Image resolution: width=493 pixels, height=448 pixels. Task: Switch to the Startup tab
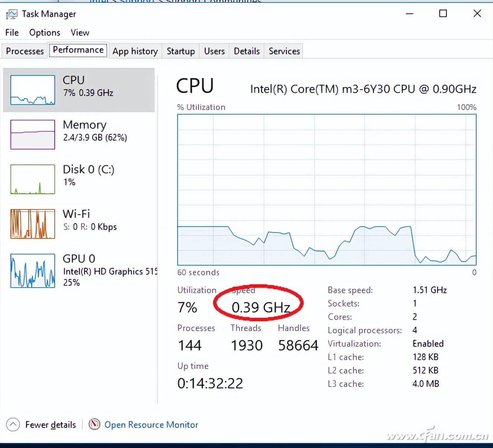181,51
